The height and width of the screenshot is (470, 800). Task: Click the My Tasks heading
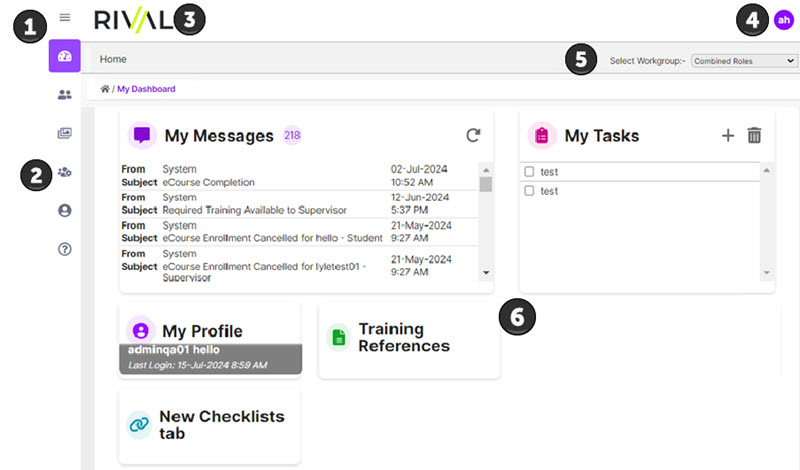(602, 136)
